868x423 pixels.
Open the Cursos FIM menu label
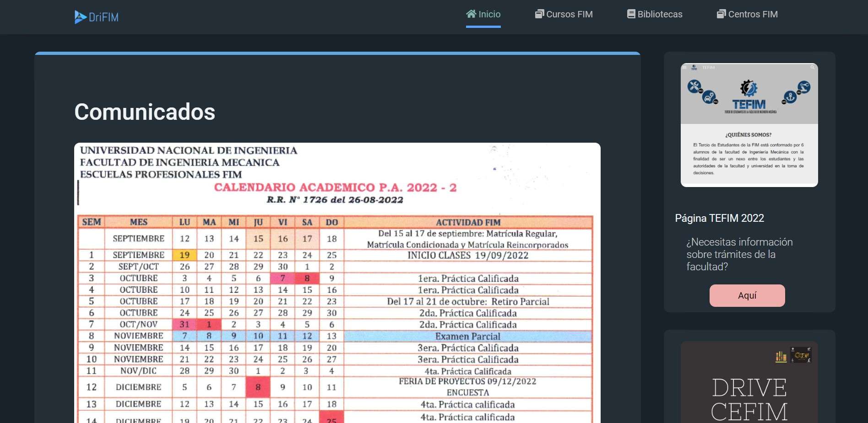570,14
